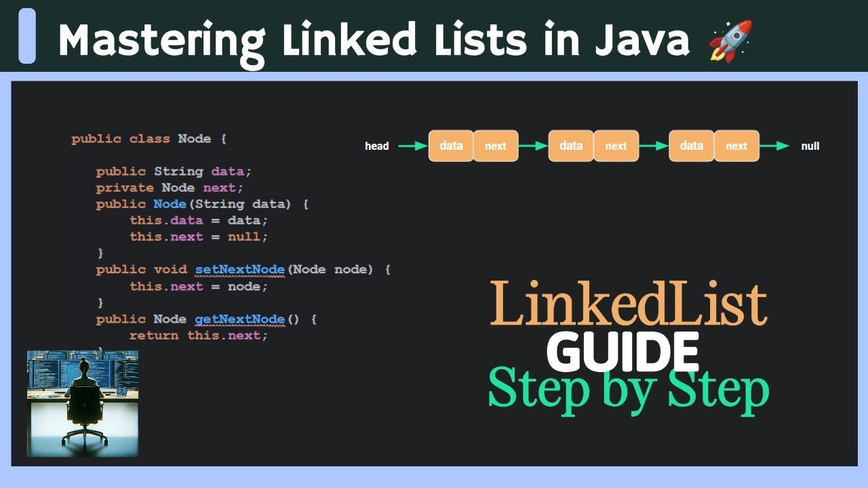The height and width of the screenshot is (488, 868).
Task: Click the 'next' box of the node after head
Action: [x=496, y=146]
